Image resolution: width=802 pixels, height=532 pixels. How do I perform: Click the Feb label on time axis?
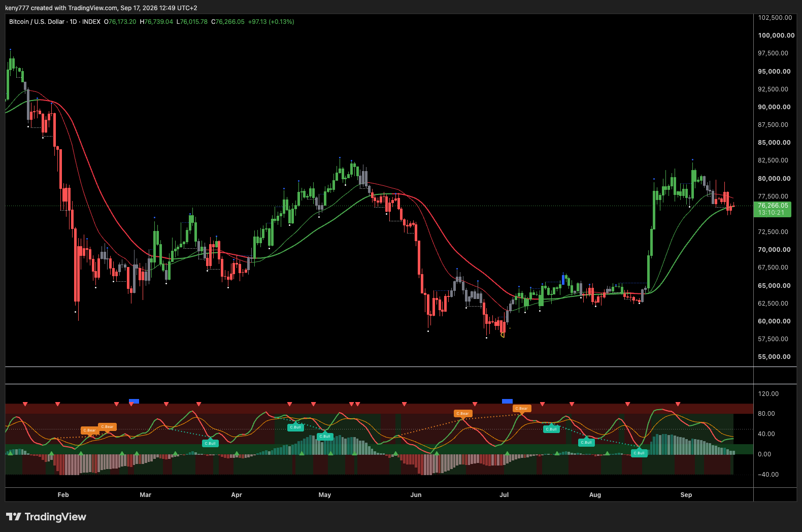[x=63, y=495]
